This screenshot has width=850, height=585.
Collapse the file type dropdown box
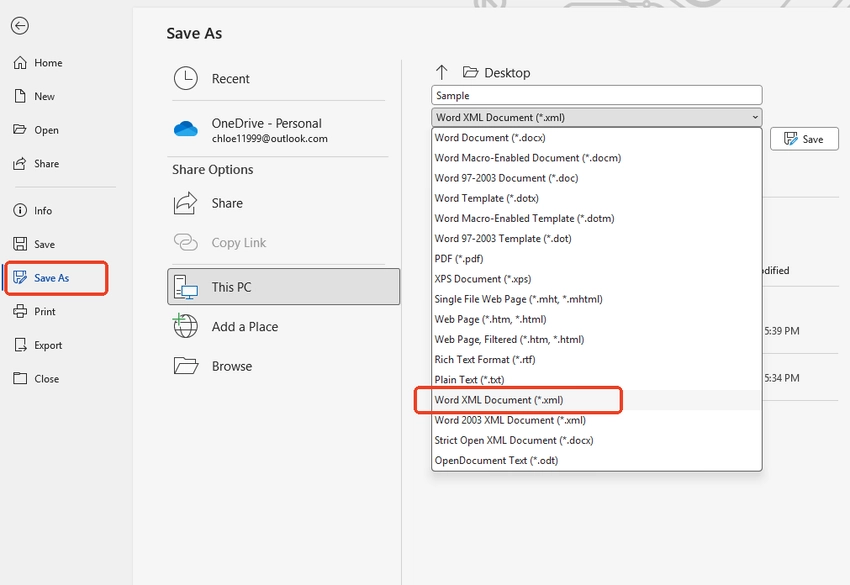click(597, 117)
